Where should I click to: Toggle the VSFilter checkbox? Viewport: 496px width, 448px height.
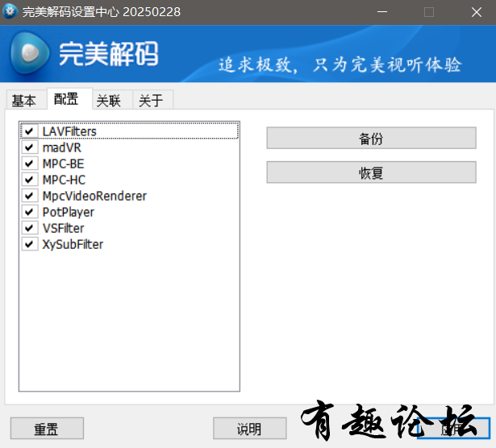pos(29,228)
